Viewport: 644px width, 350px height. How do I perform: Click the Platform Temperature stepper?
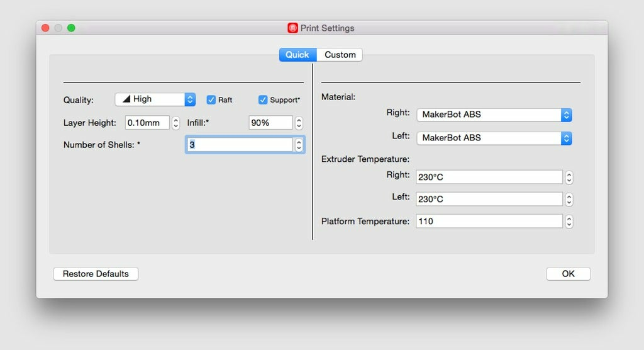click(x=569, y=222)
